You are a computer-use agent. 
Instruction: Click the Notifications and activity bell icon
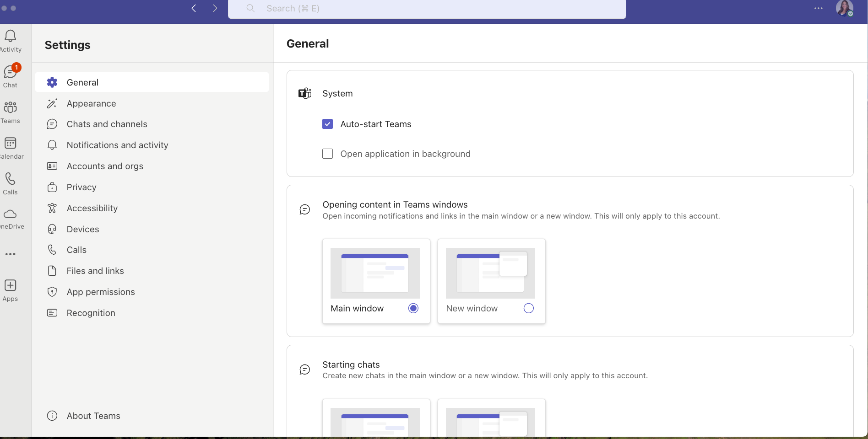pyautogui.click(x=52, y=145)
